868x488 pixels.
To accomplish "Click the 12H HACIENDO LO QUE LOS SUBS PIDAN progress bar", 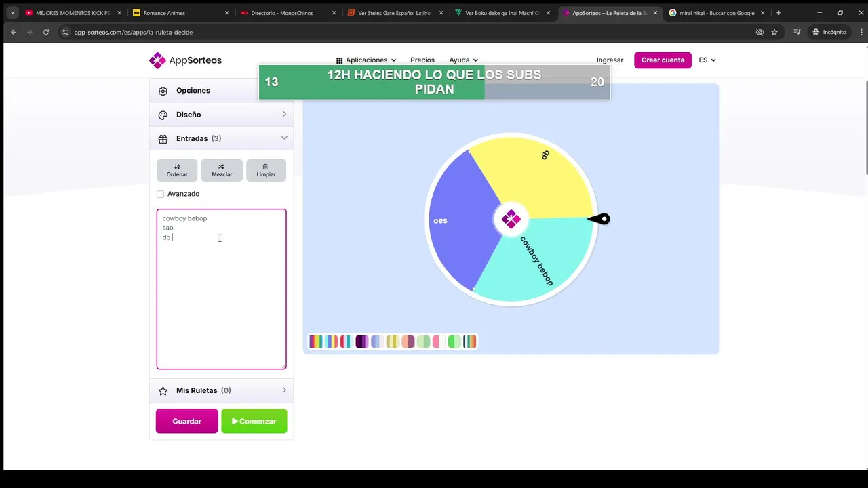I will coord(434,82).
